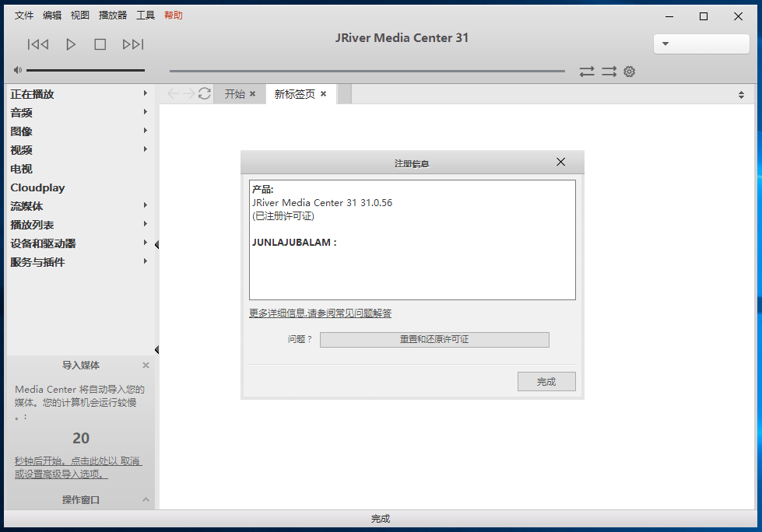This screenshot has width=762, height=532.
Task: Skip to previous track
Action: tap(38, 44)
